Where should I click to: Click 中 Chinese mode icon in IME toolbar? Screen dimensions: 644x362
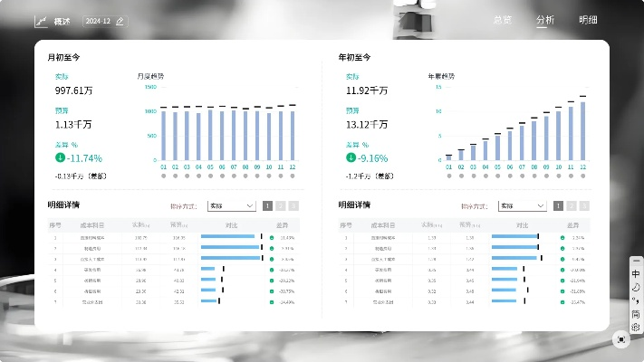[x=636, y=273]
